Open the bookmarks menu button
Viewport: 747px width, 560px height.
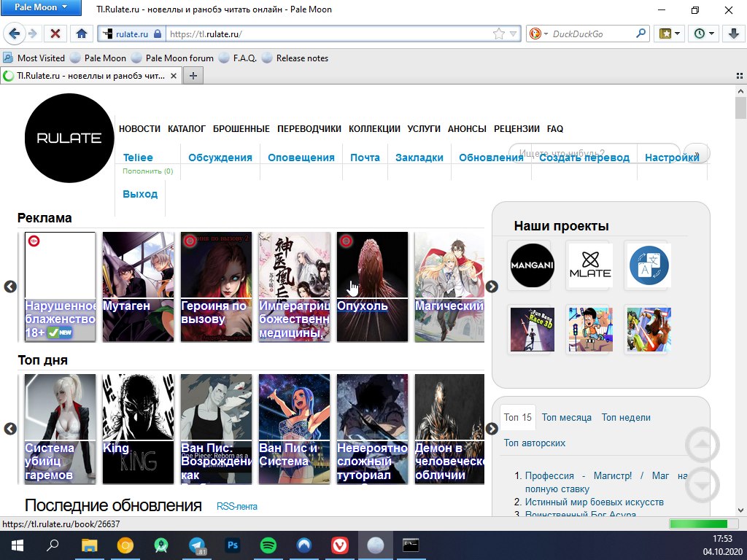pos(669,34)
